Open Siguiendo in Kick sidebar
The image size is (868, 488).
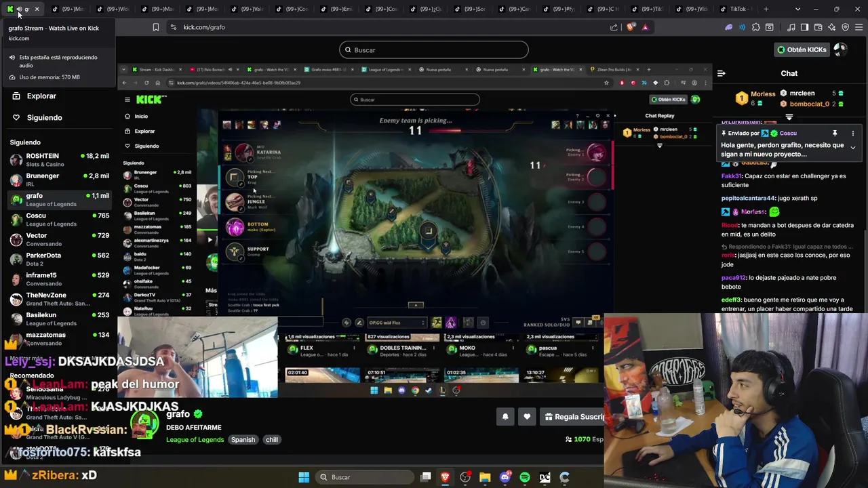[44, 117]
